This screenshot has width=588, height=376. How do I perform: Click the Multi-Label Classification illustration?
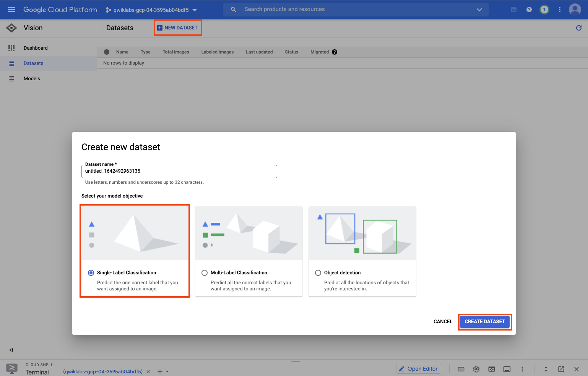[249, 233]
